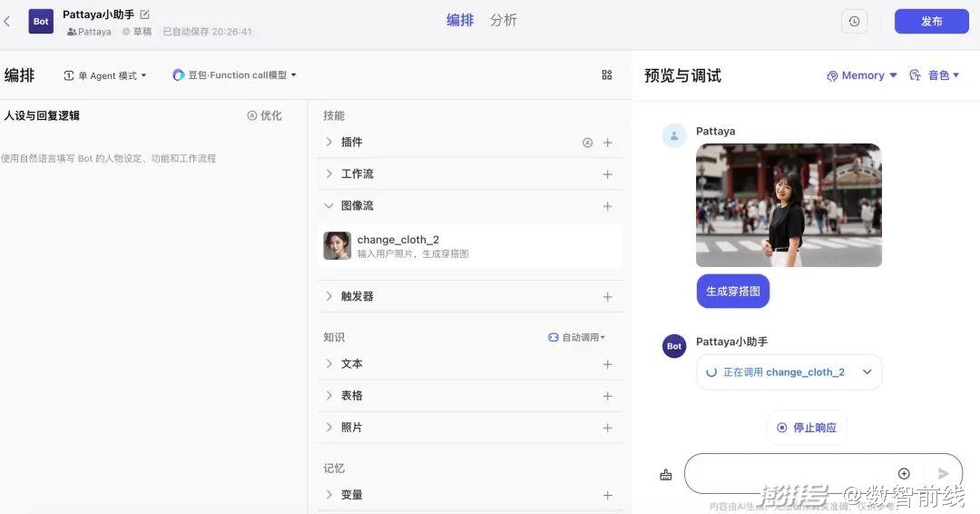This screenshot has width=980, height=514.
Task: Click the Bot avatar logo in header
Action: tap(41, 21)
